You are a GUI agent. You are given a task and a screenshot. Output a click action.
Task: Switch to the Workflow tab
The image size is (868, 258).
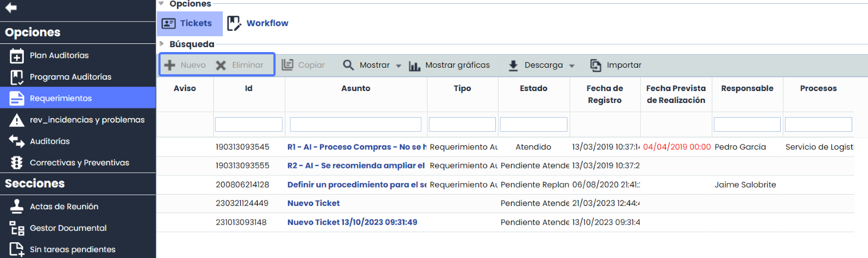[x=258, y=23]
